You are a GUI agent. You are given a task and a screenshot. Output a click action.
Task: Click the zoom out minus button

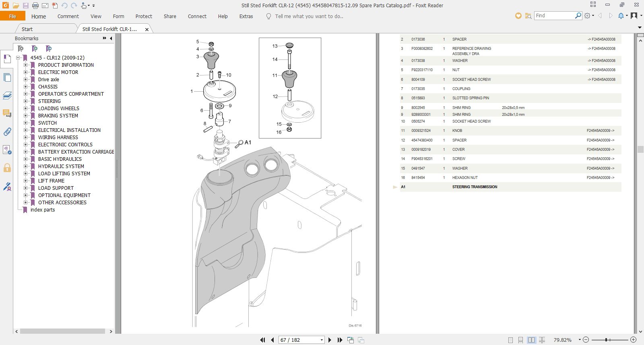pyautogui.click(x=586, y=340)
